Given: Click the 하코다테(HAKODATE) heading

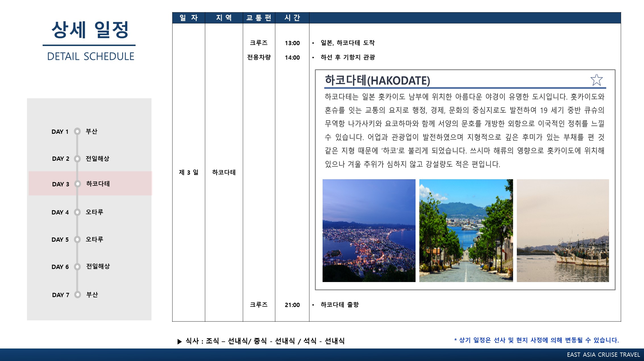Looking at the screenshot, I should 377,80.
